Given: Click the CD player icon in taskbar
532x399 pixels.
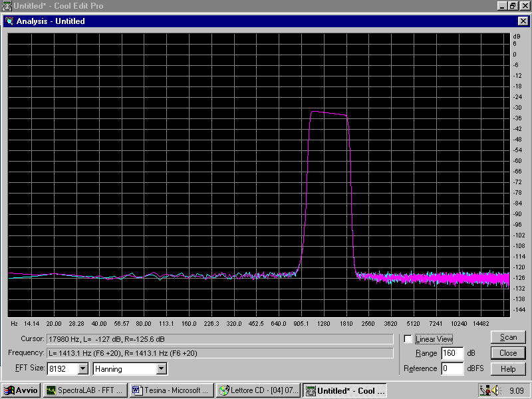Looking at the screenshot, I should 224,390.
